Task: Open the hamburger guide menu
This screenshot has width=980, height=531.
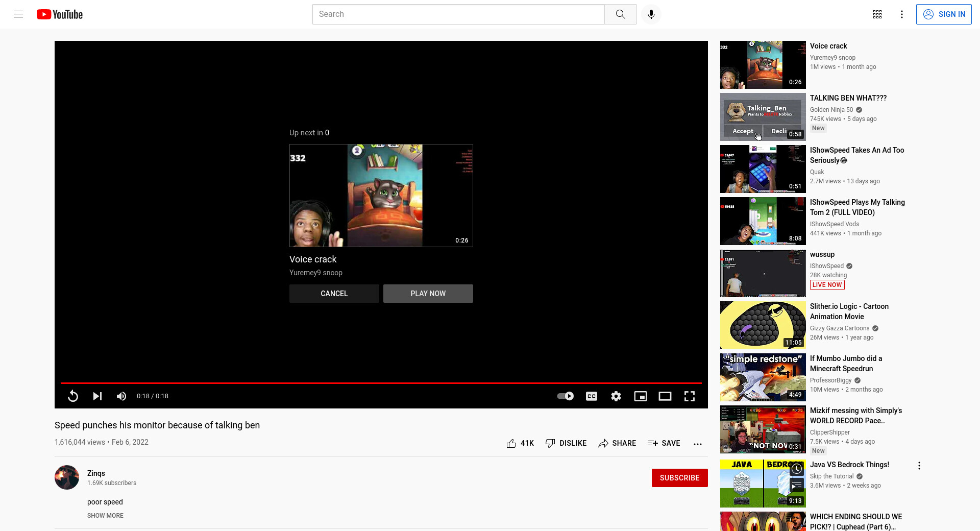Action: tap(18, 14)
